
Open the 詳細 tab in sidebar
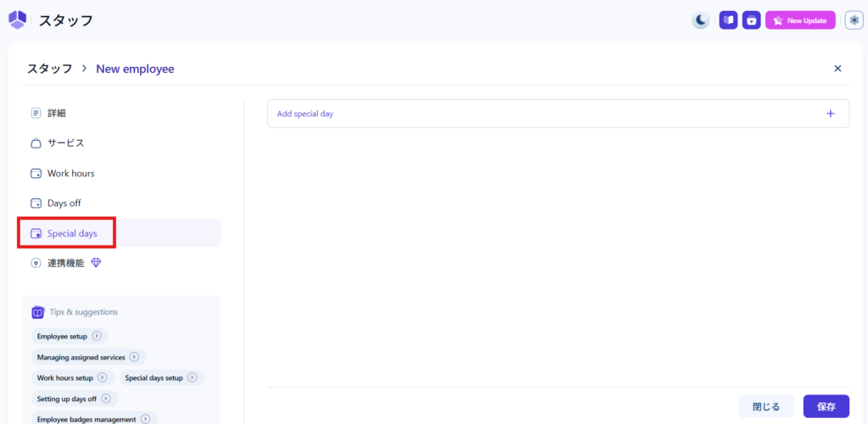pos(56,113)
